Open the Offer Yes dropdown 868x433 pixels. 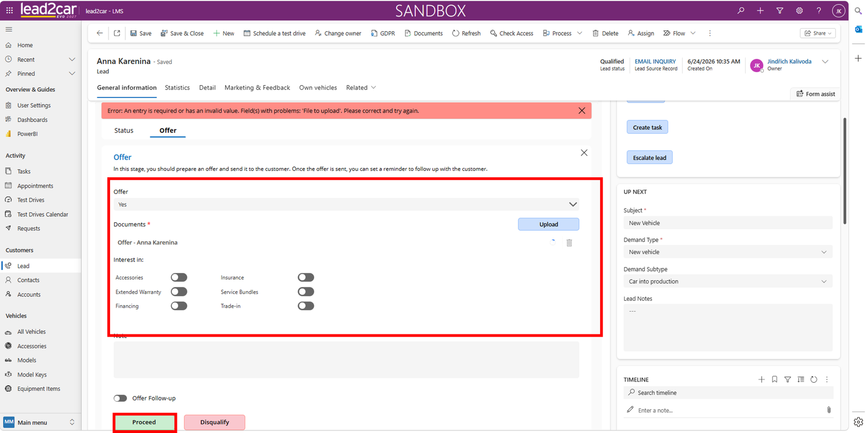pos(346,204)
